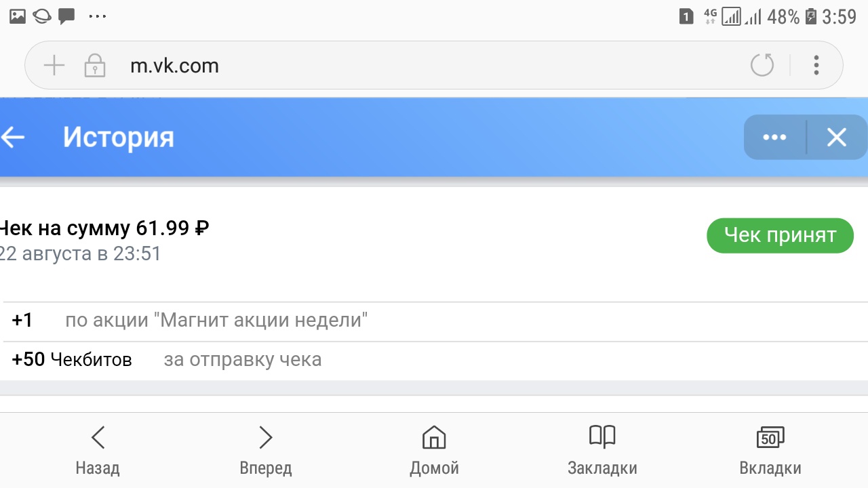Viewport: 868px width, 488px height.
Task: Tap the chat bubble notification icon
Action: pyautogui.click(x=66, y=16)
